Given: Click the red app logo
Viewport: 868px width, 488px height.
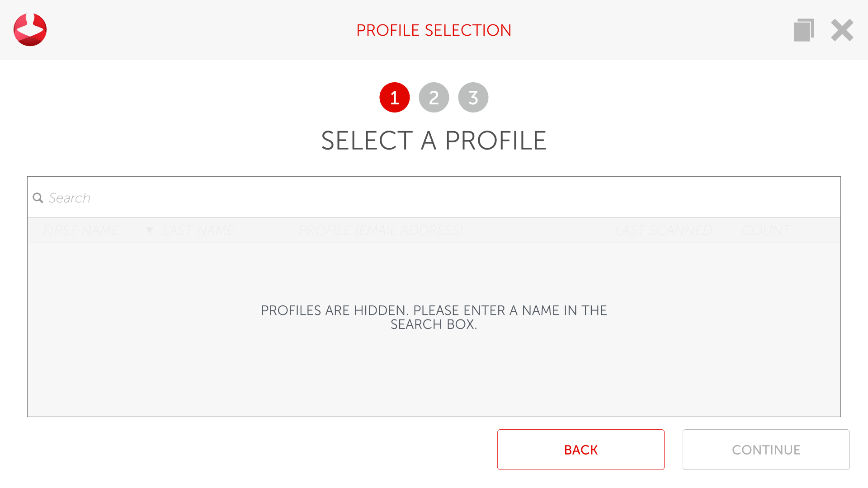Looking at the screenshot, I should (30, 30).
